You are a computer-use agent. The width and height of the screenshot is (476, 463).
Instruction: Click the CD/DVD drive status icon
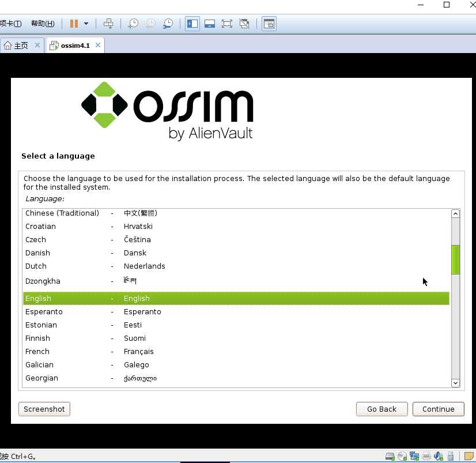pyautogui.click(x=402, y=456)
